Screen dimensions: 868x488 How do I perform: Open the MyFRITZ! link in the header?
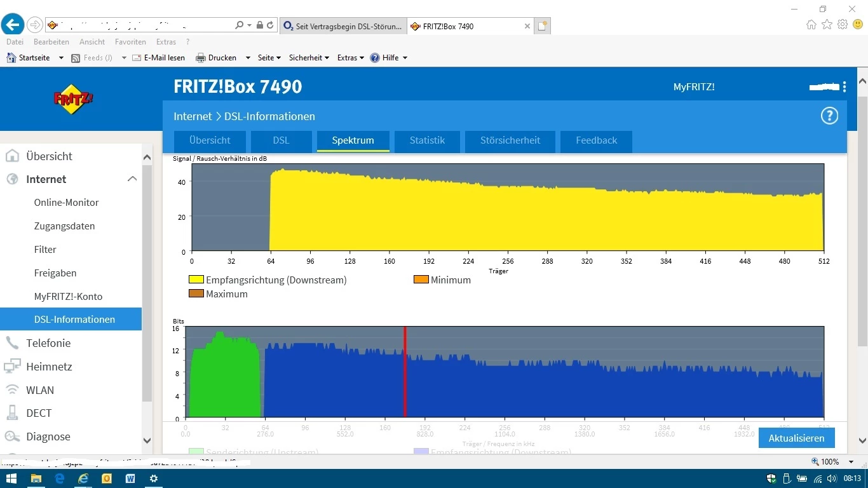(x=694, y=87)
